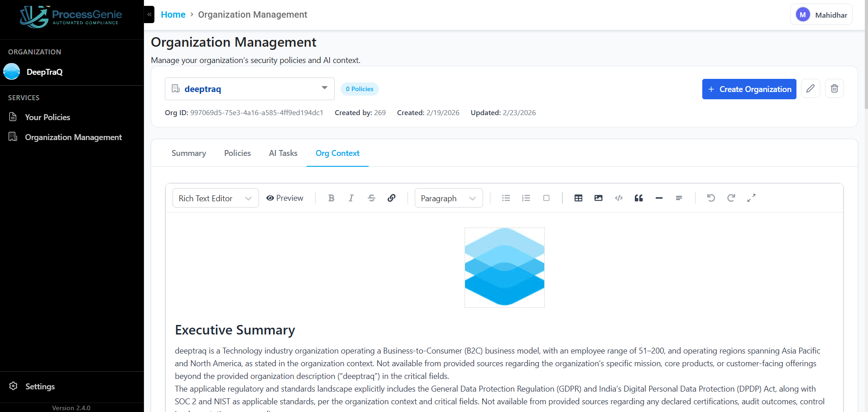Click the Organization Management building icon in sidebar
This screenshot has width=868, height=412.
tap(13, 137)
